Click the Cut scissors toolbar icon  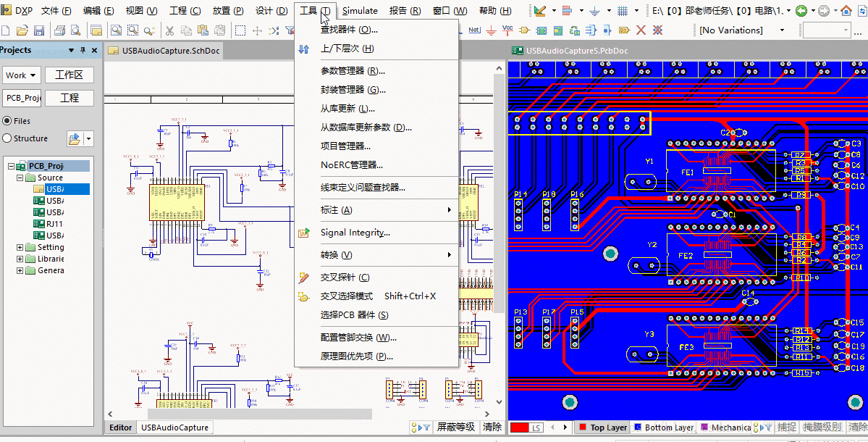tap(169, 30)
